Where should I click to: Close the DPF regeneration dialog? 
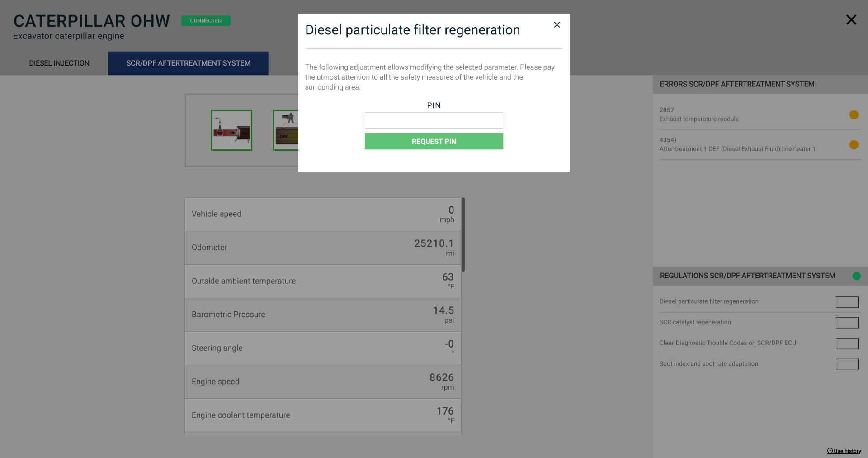[557, 25]
